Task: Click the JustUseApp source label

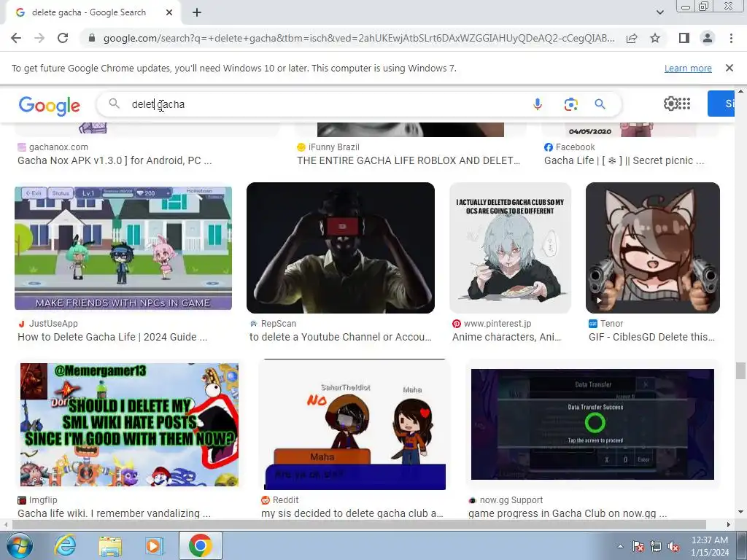Action: pyautogui.click(x=53, y=323)
